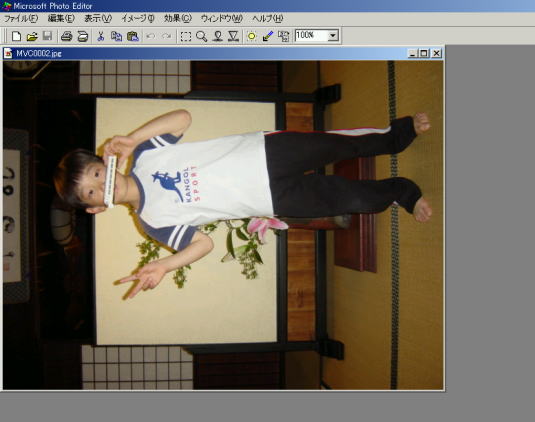Click the Sharpen tool icon
Viewport: 535px width, 422px height.
point(233,36)
